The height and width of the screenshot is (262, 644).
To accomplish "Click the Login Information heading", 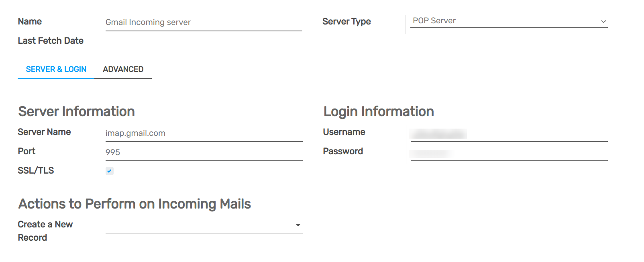I will [x=378, y=111].
